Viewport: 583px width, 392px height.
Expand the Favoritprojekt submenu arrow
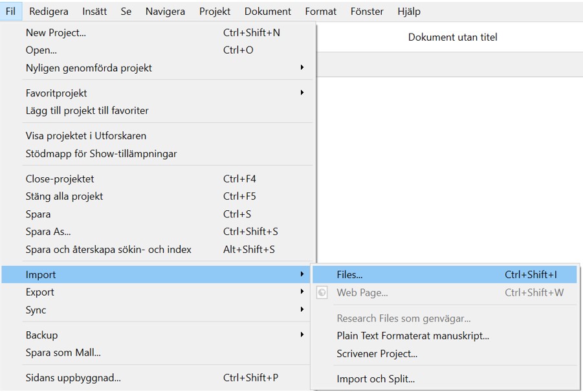click(x=302, y=93)
